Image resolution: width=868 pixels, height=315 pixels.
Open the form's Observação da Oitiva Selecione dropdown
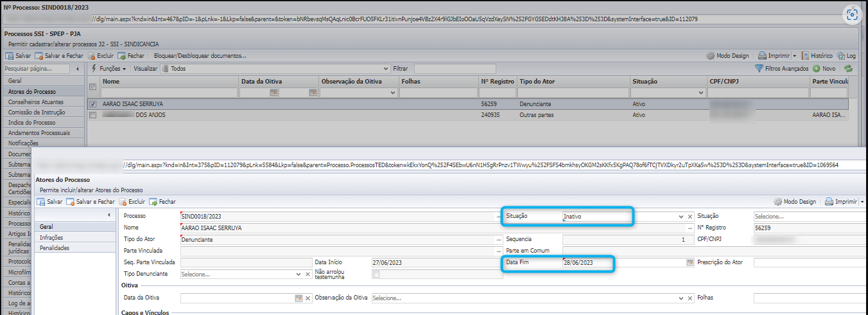point(681,298)
